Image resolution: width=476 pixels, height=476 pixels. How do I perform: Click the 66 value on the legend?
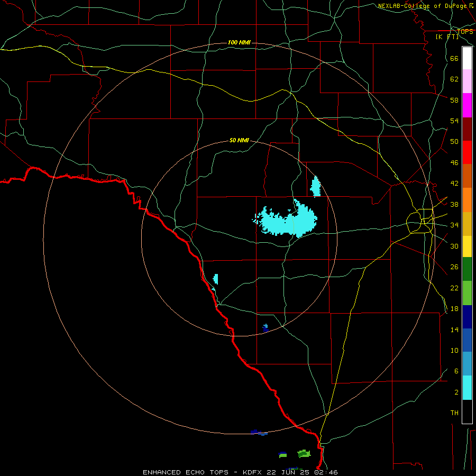(x=454, y=59)
